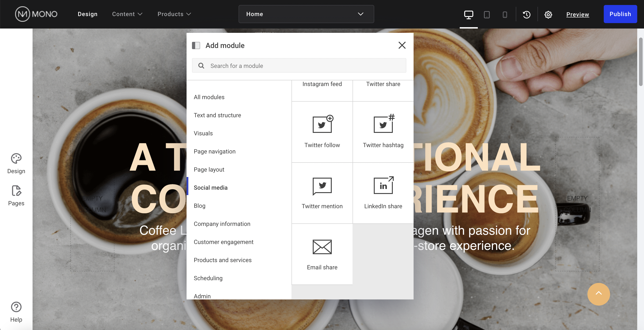Select the Design menu in the top bar
The width and height of the screenshot is (644, 330).
point(87,14)
